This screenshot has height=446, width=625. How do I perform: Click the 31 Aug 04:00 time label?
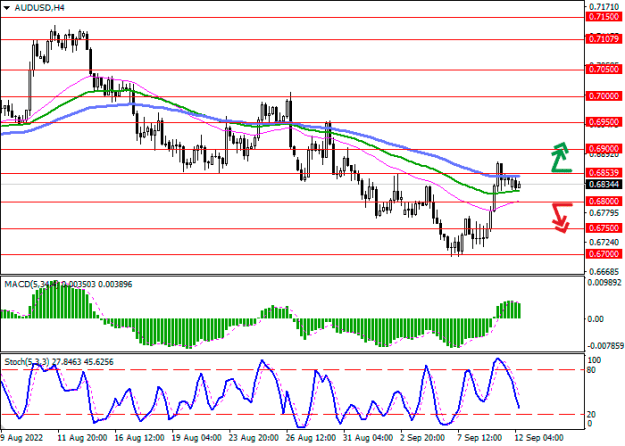[x=369, y=438]
